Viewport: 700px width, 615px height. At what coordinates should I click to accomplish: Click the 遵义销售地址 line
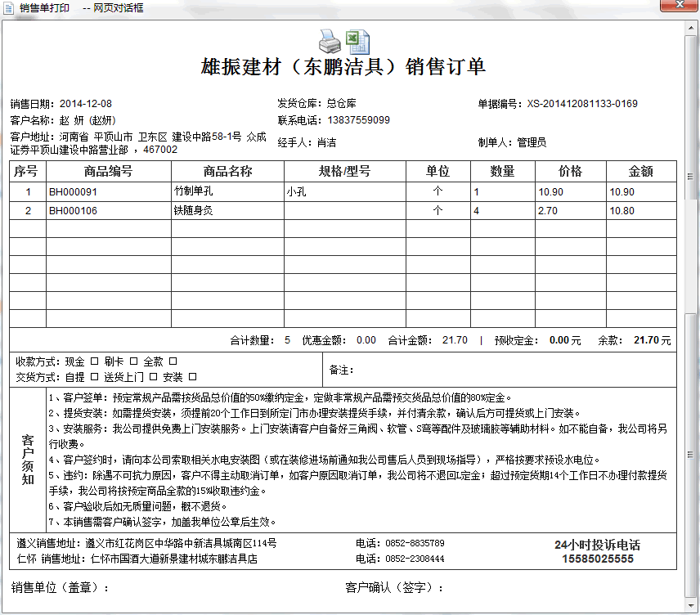click(146, 543)
